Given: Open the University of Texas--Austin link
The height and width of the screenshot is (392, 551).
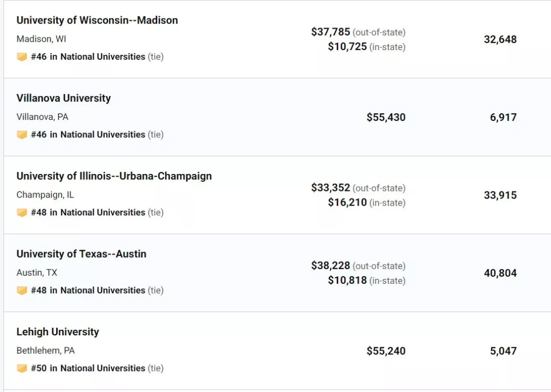Looking at the screenshot, I should tap(81, 254).
